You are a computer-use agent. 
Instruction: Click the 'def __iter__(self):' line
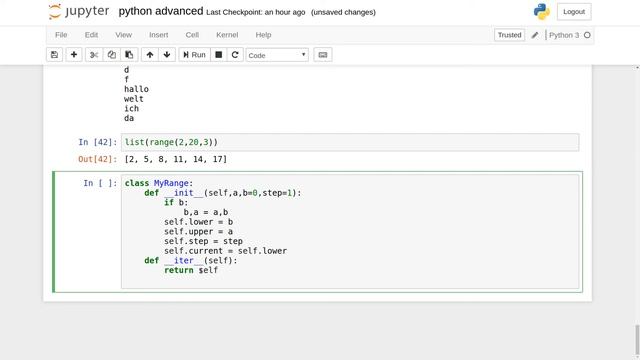(191, 260)
